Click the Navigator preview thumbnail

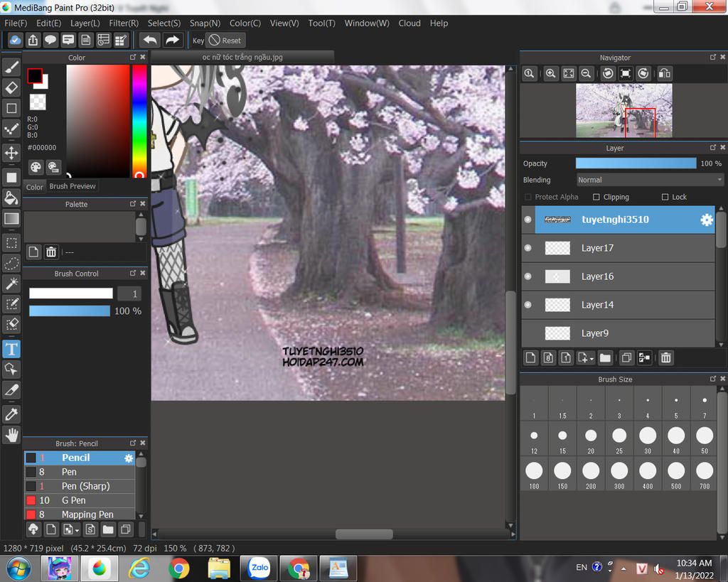(623, 110)
